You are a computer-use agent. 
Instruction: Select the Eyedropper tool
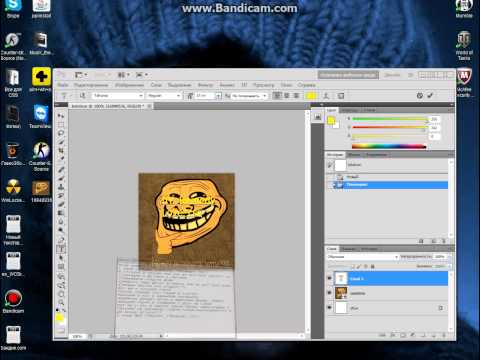point(61,159)
